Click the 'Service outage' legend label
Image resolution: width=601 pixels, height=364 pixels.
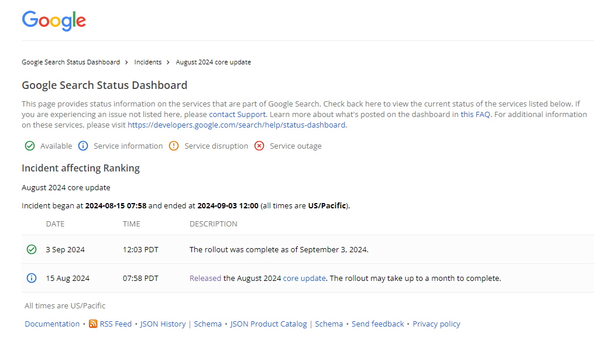(296, 146)
